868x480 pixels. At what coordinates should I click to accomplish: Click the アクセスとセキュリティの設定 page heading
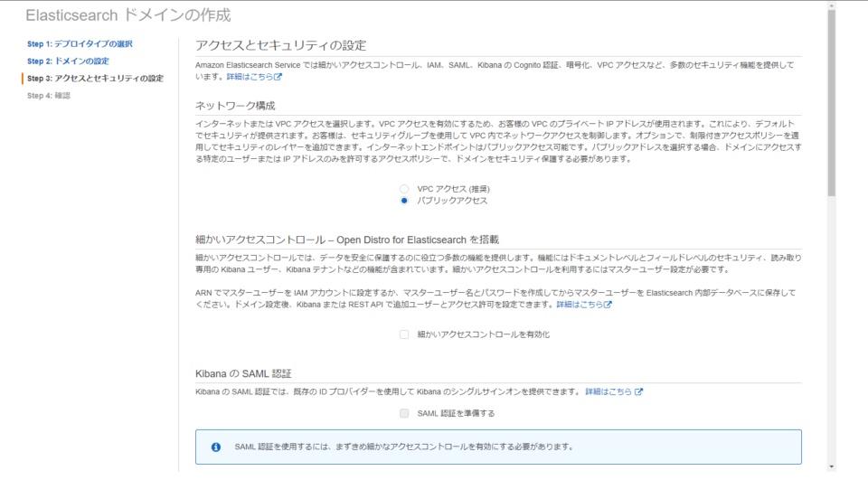(281, 45)
